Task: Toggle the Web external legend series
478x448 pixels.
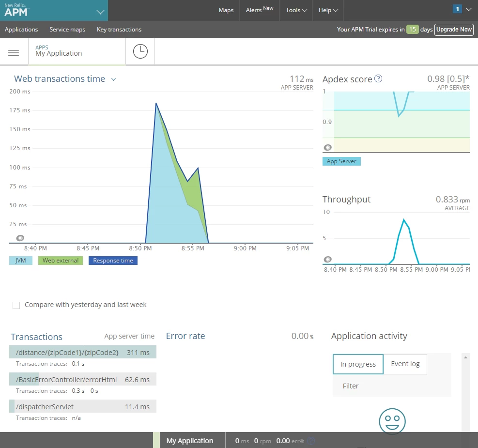Action: click(x=61, y=261)
